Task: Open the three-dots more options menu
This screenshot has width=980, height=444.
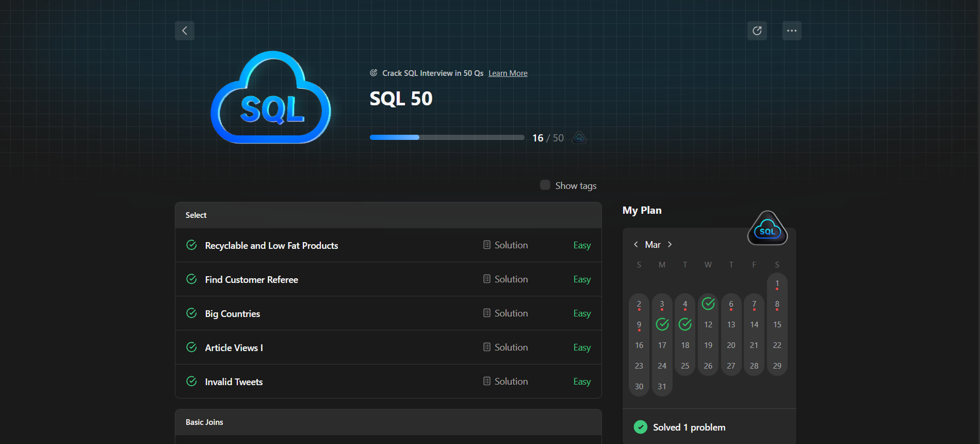Action: [792, 31]
